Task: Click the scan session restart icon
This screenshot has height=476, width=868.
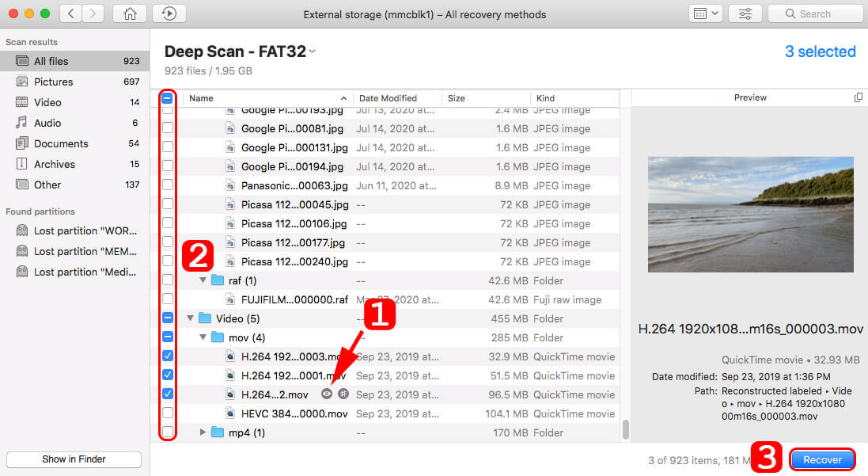Action: (x=169, y=13)
